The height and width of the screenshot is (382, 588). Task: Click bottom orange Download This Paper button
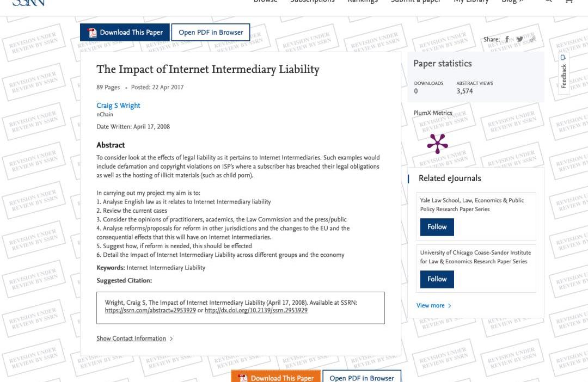tap(275, 378)
